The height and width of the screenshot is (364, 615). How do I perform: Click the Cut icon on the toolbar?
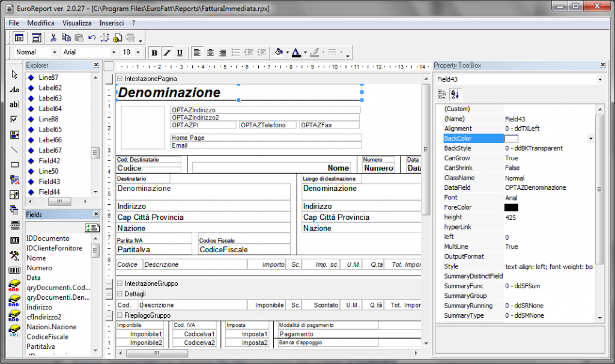pos(53,37)
